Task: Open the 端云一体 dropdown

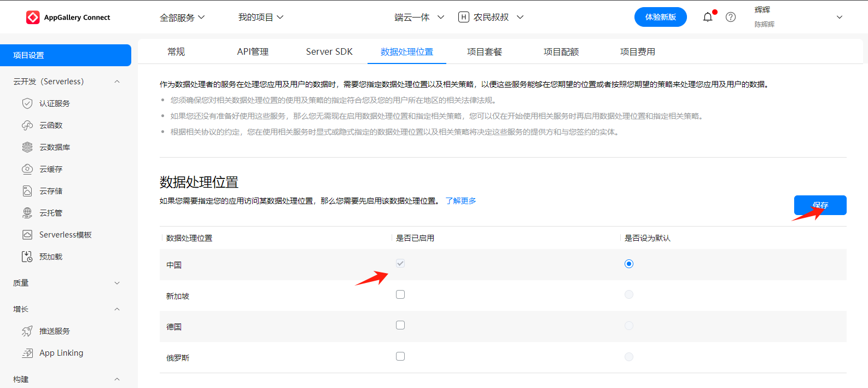Action: click(420, 18)
